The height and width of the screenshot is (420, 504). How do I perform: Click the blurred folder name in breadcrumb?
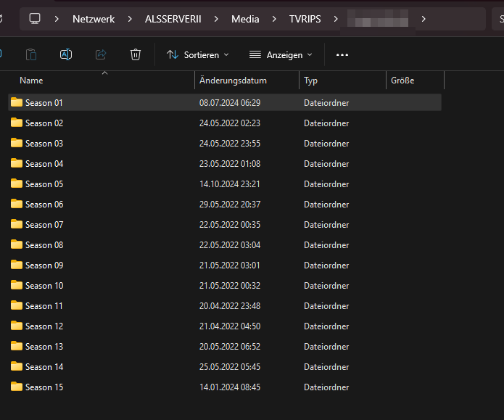(x=378, y=19)
